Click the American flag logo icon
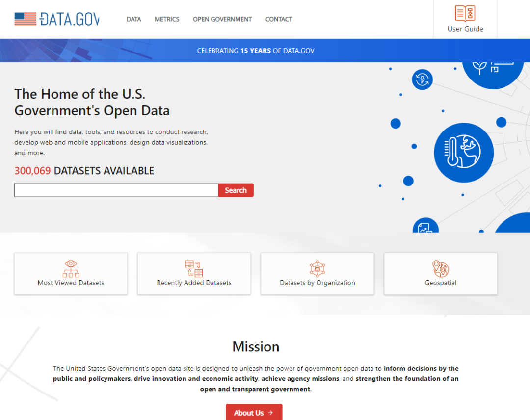This screenshot has width=530, height=420. coord(26,19)
